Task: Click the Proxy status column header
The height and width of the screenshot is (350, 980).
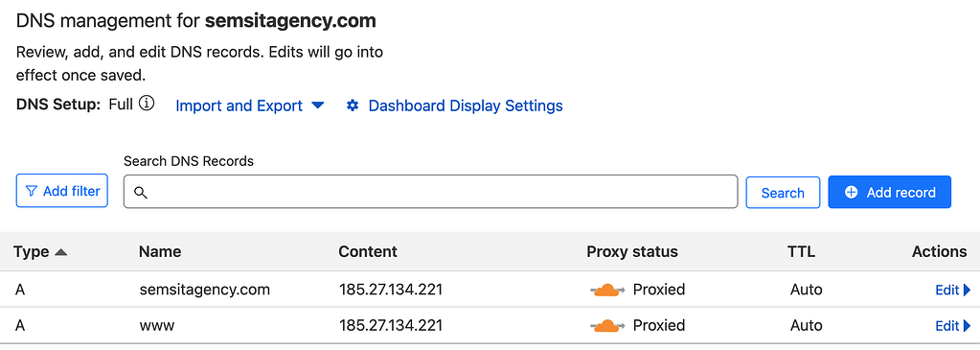Action: tap(632, 251)
